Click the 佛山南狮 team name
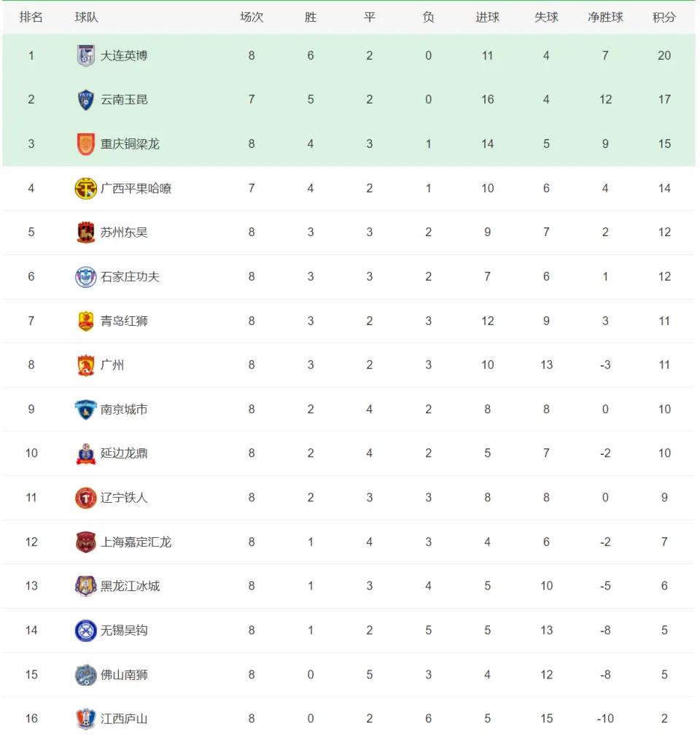 pyautogui.click(x=124, y=675)
